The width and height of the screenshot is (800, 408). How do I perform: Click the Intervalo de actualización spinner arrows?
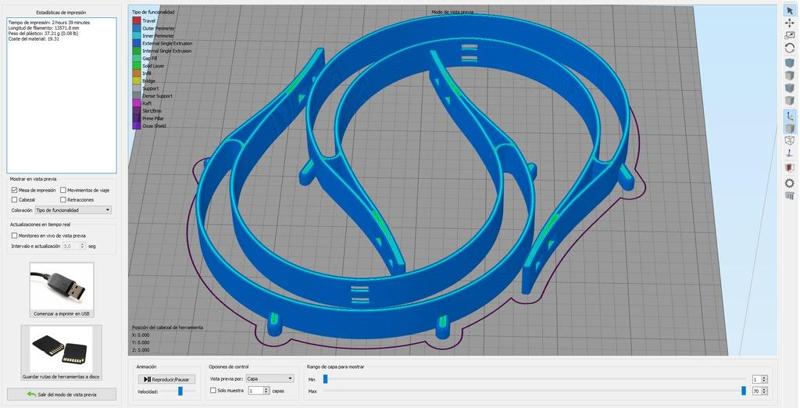click(x=83, y=246)
